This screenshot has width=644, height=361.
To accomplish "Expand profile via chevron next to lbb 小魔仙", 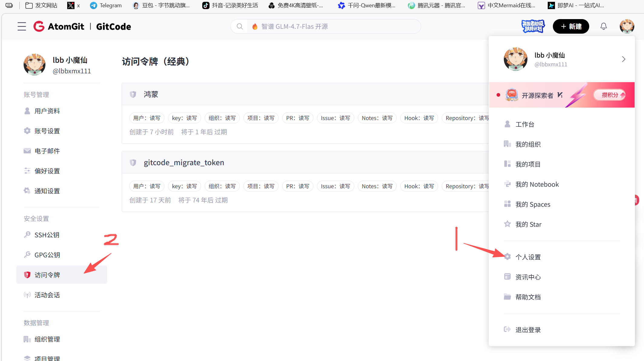I will [x=623, y=59].
